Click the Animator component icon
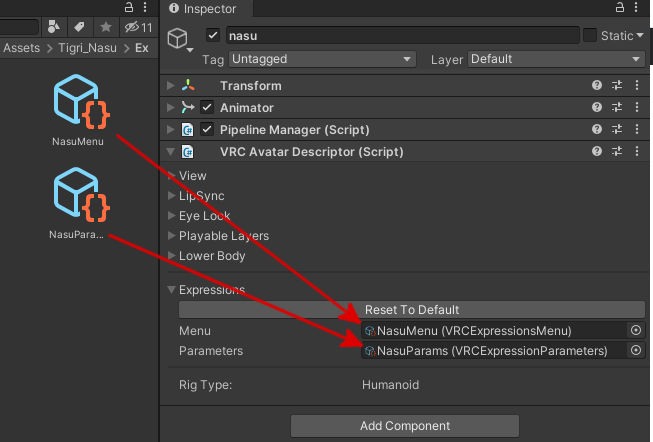Viewport: 653px width, 442px height. (188, 107)
